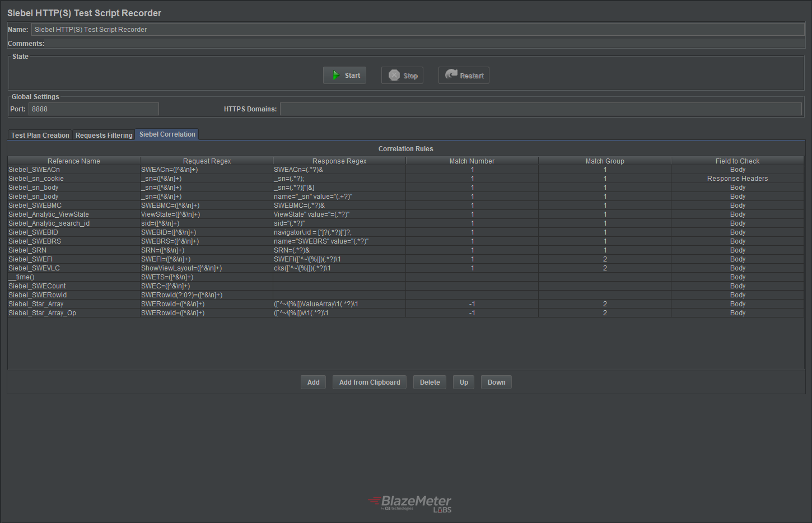This screenshot has height=523, width=812.
Task: Click the Stop recorder button
Action: [x=402, y=76]
